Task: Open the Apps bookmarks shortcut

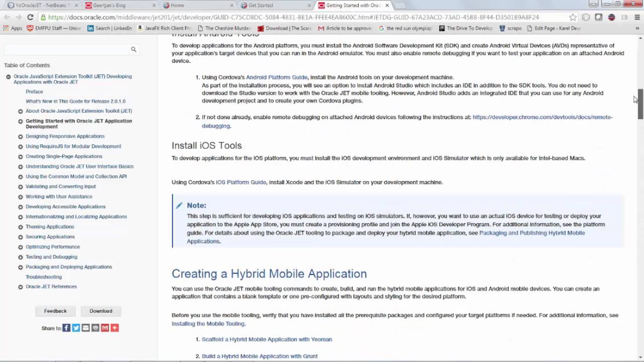Action: 13,28
